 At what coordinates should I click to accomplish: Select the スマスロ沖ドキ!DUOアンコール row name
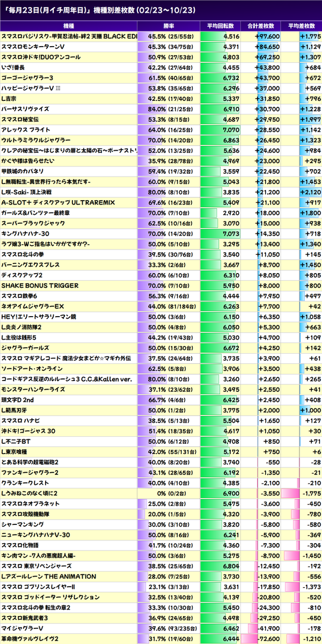pyautogui.click(x=41, y=57)
